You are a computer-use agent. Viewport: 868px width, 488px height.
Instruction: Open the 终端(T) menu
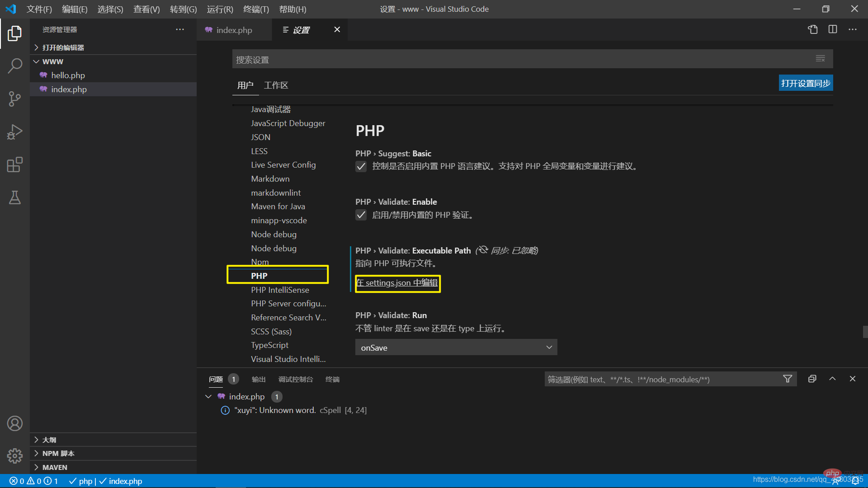tap(256, 9)
